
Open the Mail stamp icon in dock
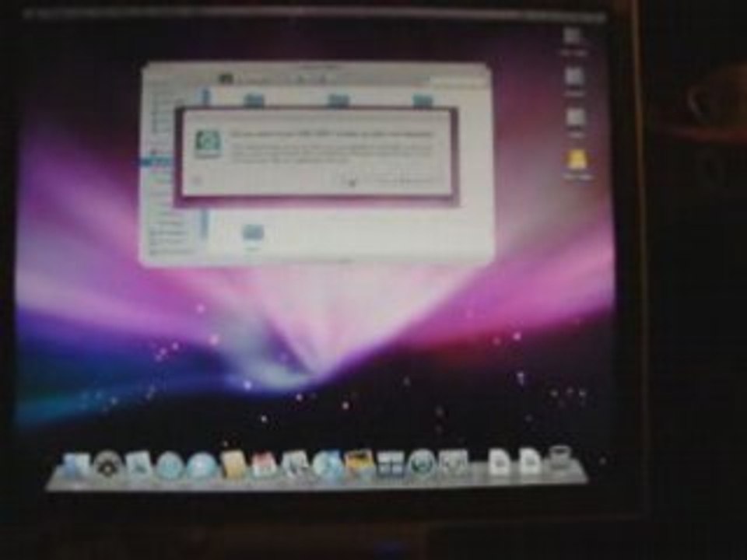click(x=139, y=465)
